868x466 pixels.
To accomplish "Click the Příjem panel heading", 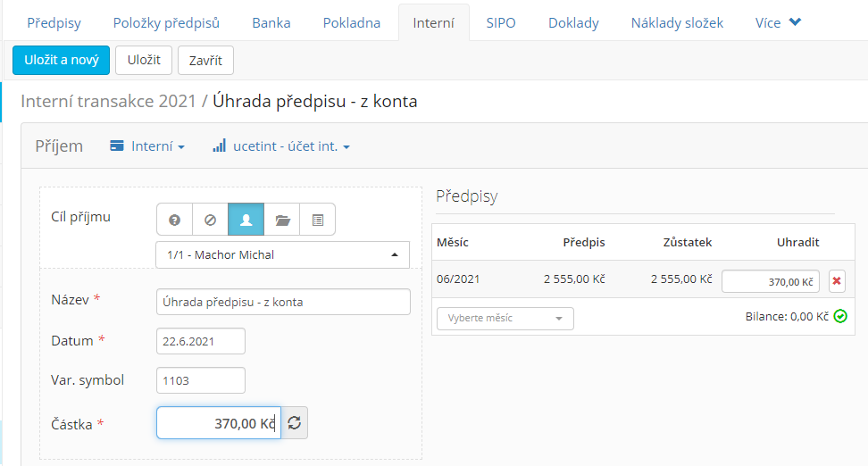I will click(x=59, y=146).
